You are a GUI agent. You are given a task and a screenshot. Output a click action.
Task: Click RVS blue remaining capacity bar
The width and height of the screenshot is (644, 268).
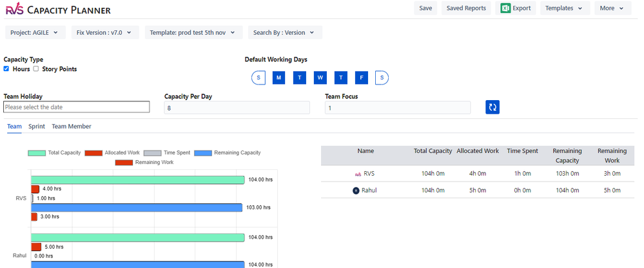[137, 207]
